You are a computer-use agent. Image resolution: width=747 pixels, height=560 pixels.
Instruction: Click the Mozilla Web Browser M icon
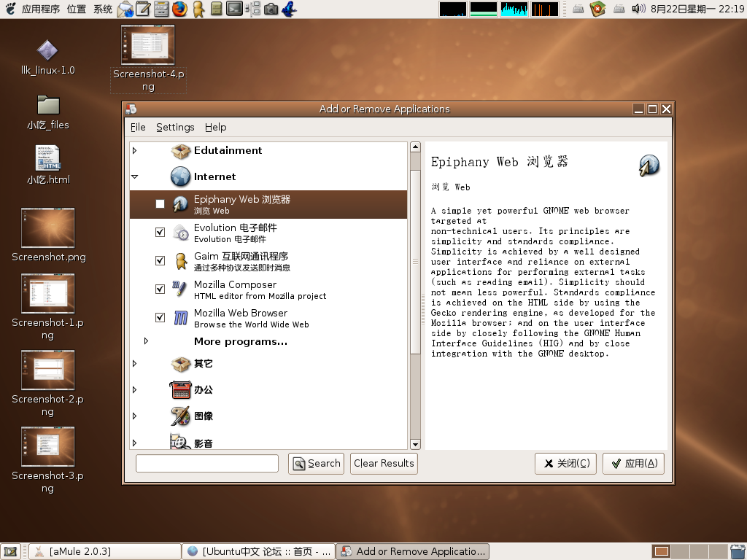click(x=181, y=318)
